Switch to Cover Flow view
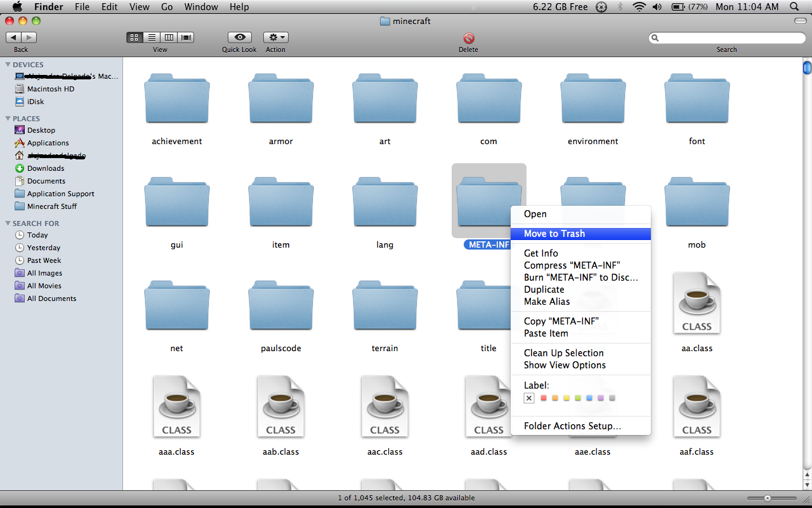 pyautogui.click(x=186, y=37)
